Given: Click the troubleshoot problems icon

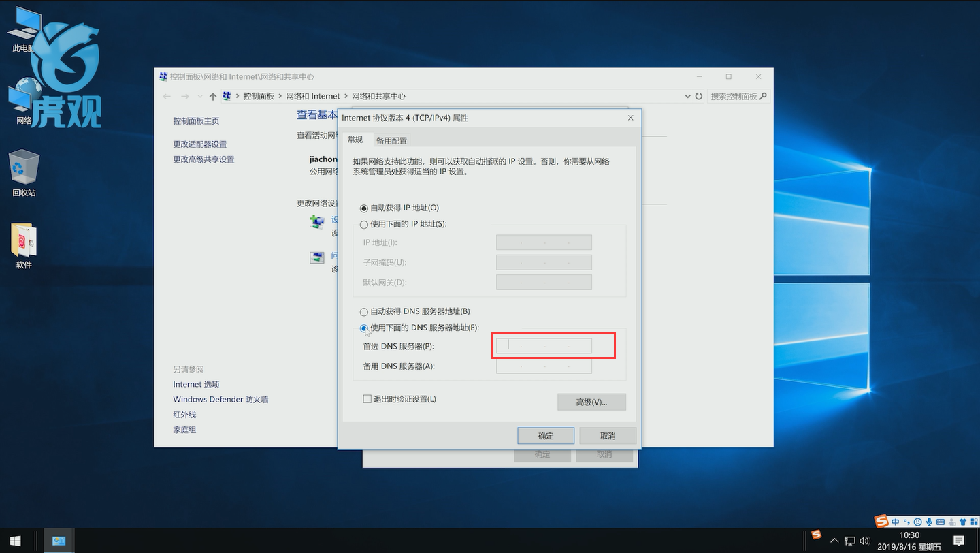Looking at the screenshot, I should pyautogui.click(x=318, y=257).
